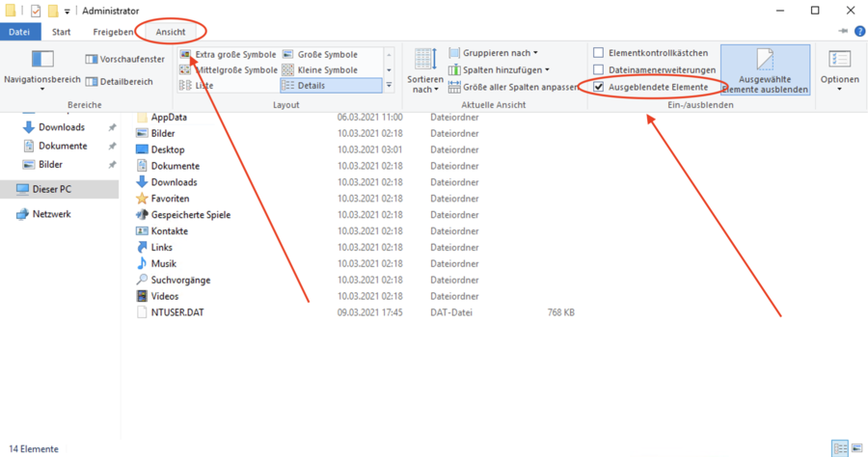Screen dimensions: 868x457
Task: Uncheck the Ausgeblendete Elemente checkbox
Action: point(599,87)
